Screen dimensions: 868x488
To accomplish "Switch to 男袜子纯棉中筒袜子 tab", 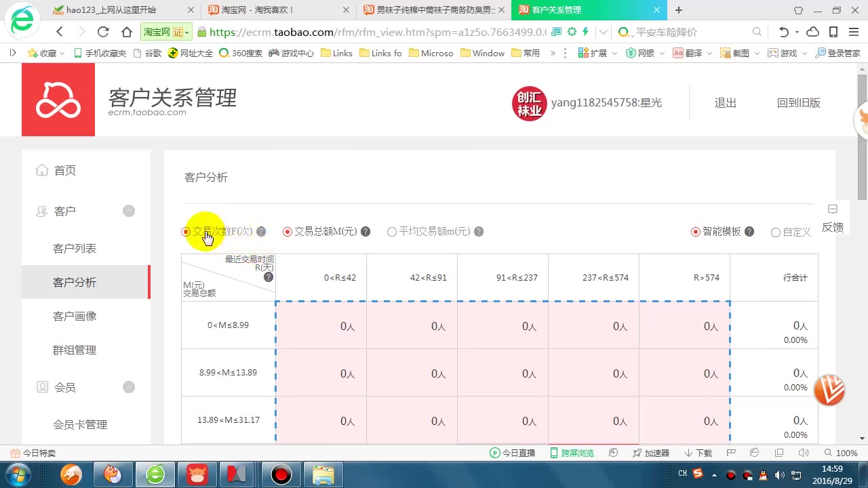I will 434,10.
